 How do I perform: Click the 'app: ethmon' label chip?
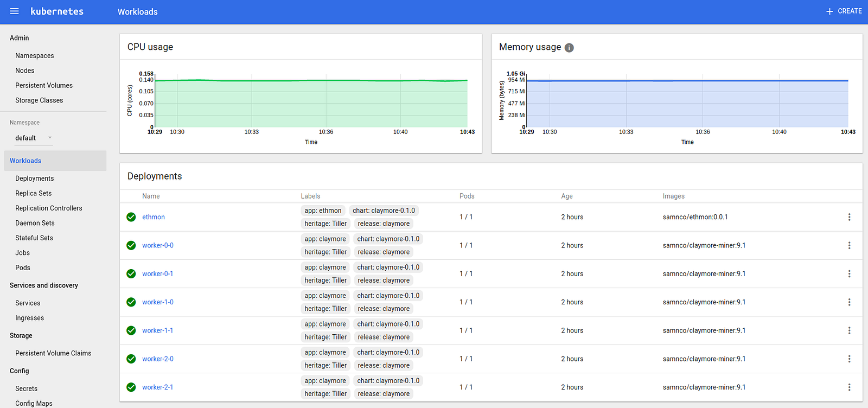click(x=323, y=211)
